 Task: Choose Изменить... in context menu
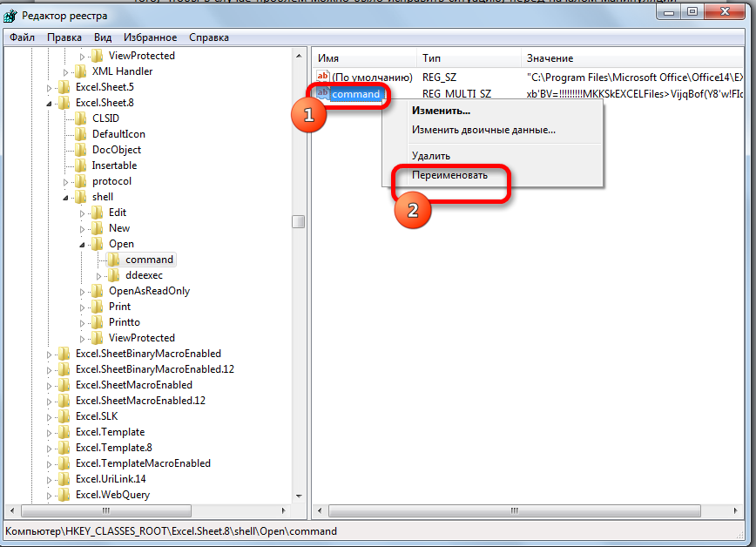(x=492, y=111)
